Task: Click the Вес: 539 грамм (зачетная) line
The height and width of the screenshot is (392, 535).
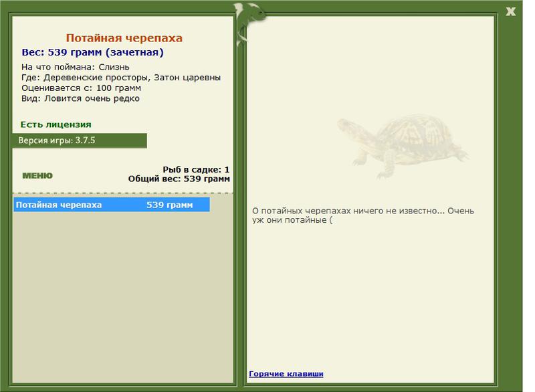Action: [92, 53]
